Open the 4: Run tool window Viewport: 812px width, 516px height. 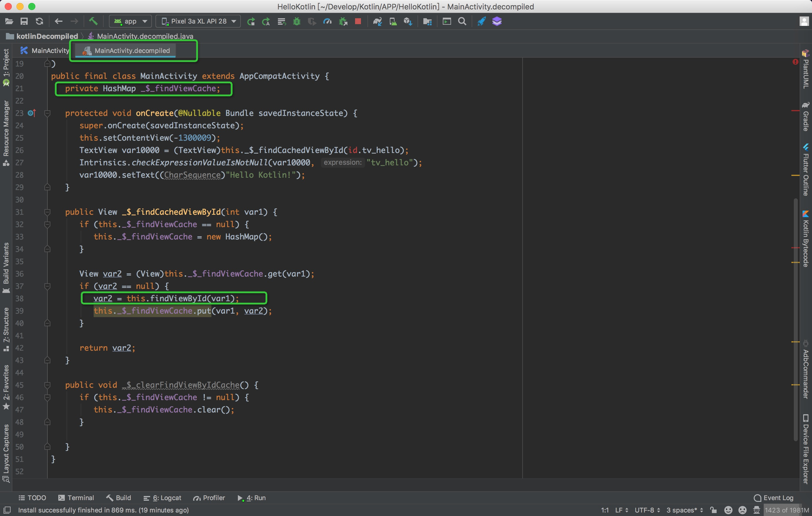[x=252, y=498]
